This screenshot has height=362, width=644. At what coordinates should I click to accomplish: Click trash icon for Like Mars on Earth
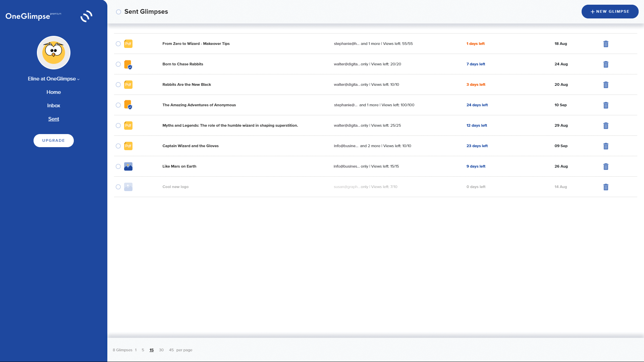606,167
